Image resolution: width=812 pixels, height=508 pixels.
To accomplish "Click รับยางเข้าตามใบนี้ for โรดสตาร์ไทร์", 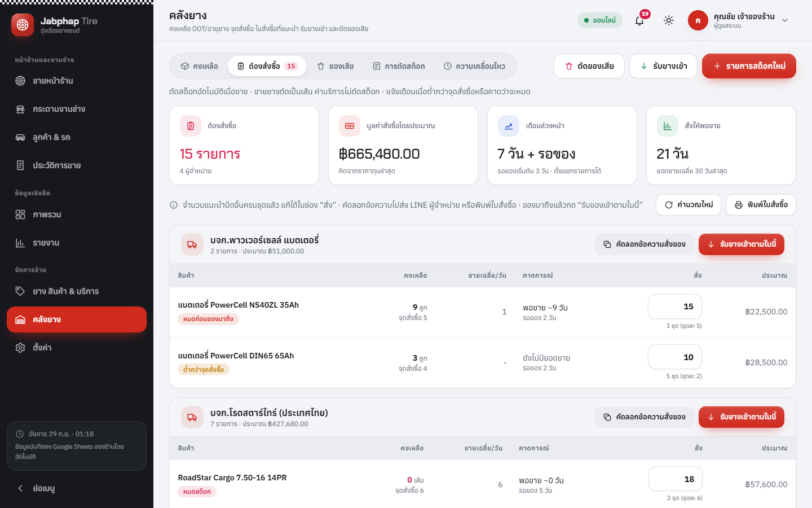I will (x=742, y=417).
